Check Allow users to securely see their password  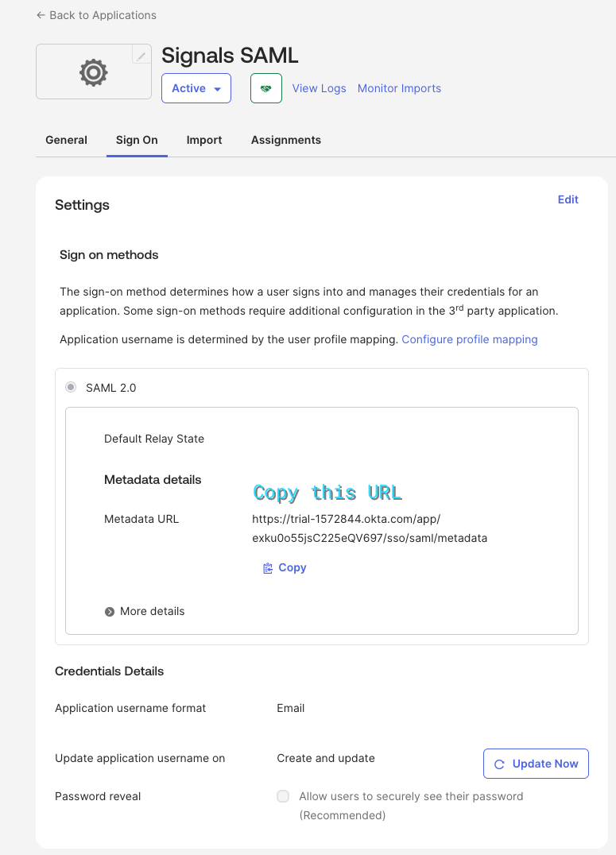(x=282, y=796)
